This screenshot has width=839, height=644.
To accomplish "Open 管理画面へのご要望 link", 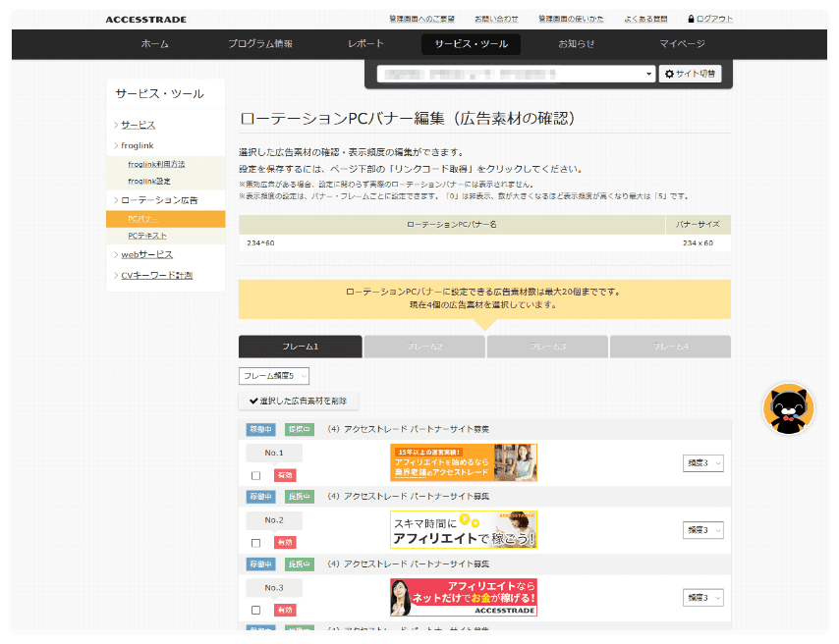I will click(x=421, y=19).
